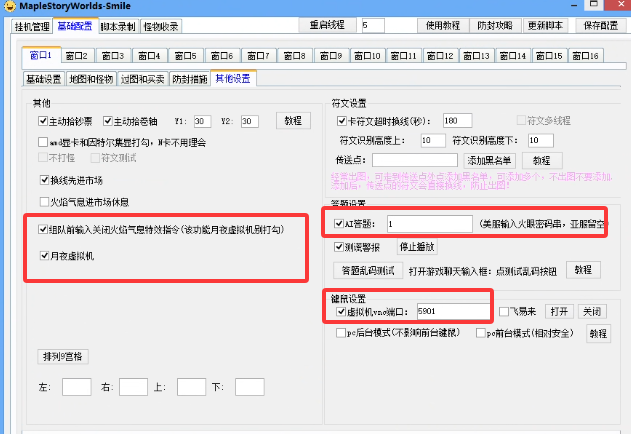Toggle the 测谎警报 checkbox
Screen dimensions: 631x434
point(340,246)
